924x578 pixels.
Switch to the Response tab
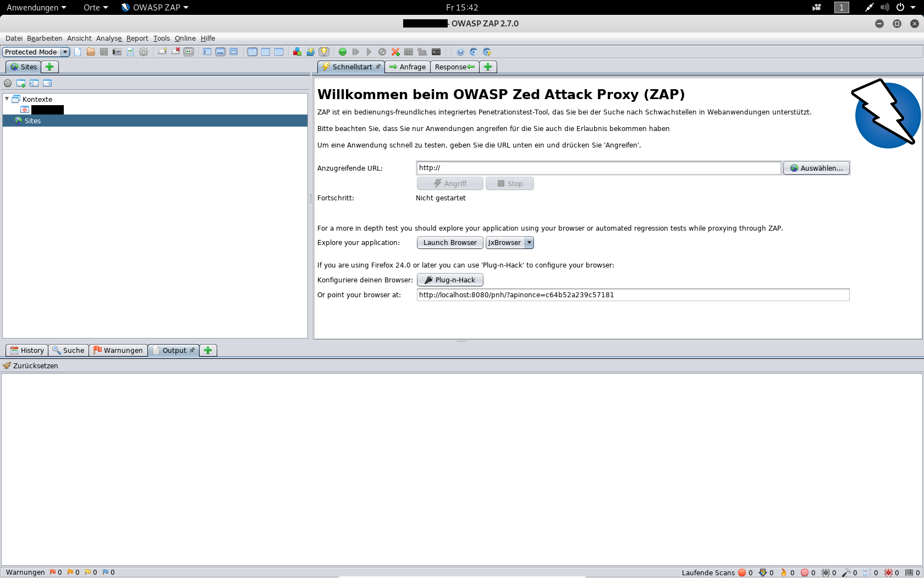[x=454, y=67]
